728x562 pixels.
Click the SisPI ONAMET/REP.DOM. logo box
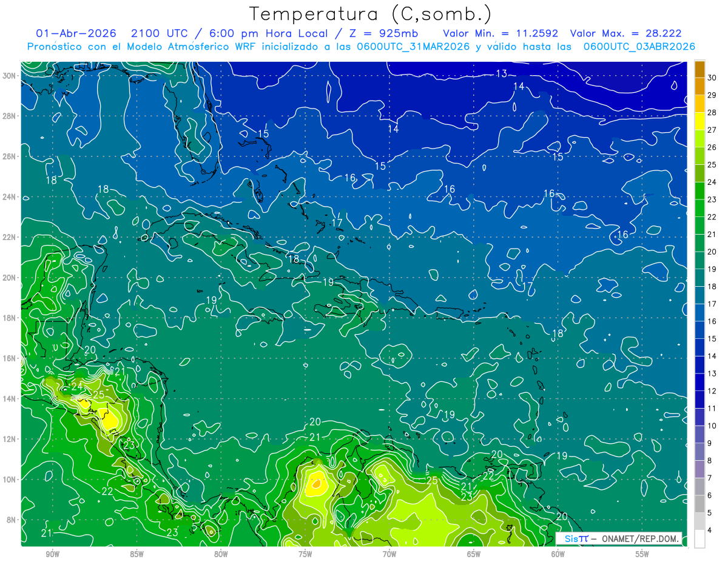(x=618, y=538)
